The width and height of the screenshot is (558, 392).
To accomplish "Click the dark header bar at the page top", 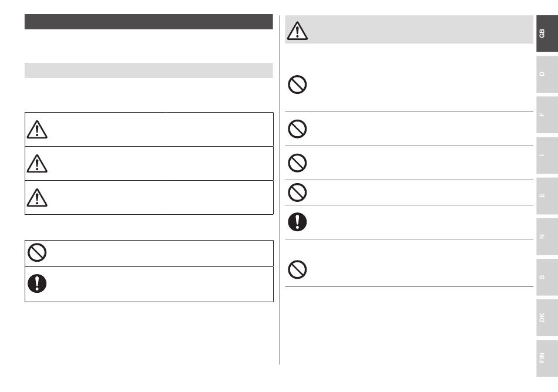I will 149,22.
